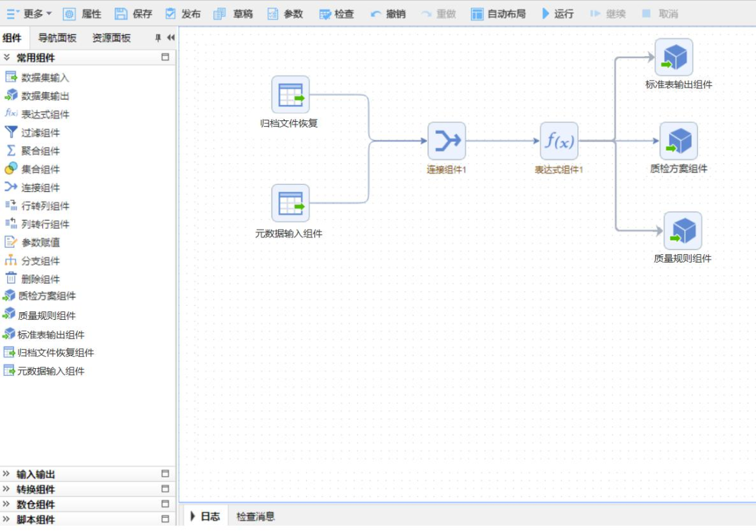Select the 归档文件恢复 node on canvas

tap(290, 95)
